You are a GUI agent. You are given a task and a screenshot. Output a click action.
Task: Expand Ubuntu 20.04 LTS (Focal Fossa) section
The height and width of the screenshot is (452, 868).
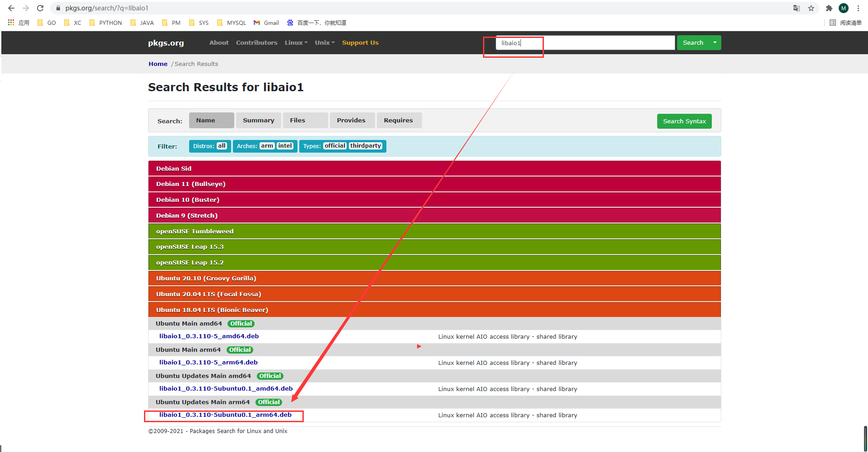pyautogui.click(x=434, y=294)
